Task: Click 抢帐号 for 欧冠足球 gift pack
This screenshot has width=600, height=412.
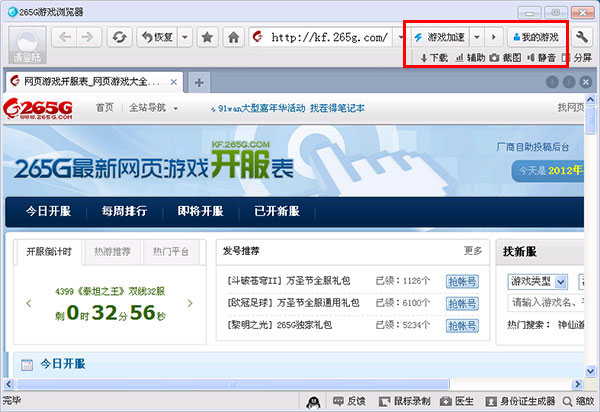Action: pyautogui.click(x=462, y=304)
